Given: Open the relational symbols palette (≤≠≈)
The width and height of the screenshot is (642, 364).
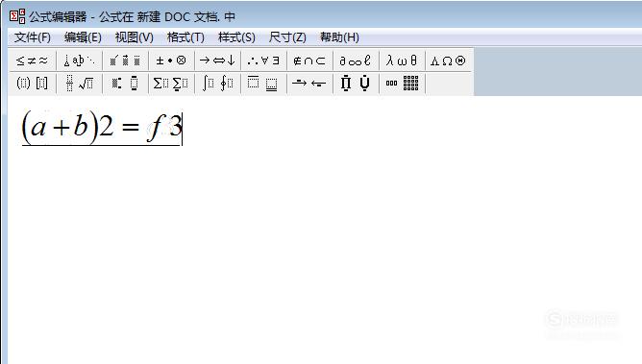Looking at the screenshot, I should point(32,61).
